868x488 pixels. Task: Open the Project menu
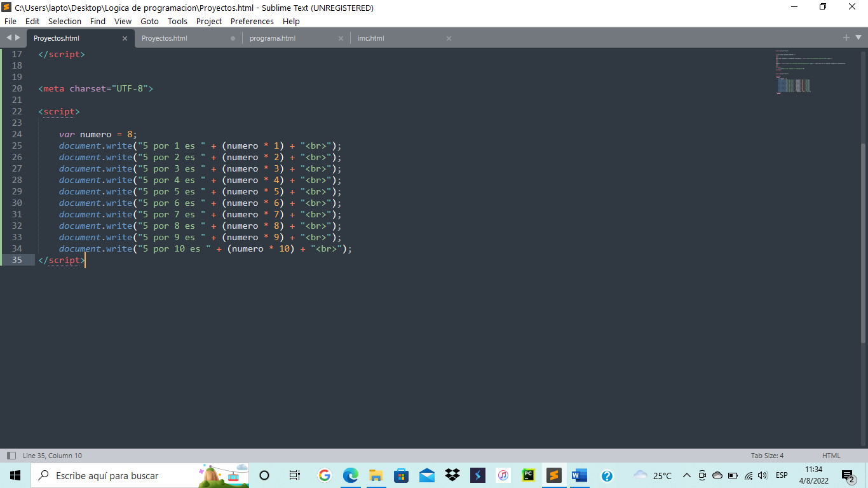[x=209, y=21]
